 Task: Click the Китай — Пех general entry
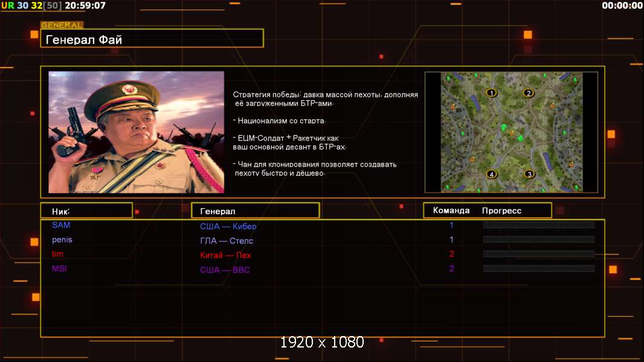tap(226, 255)
